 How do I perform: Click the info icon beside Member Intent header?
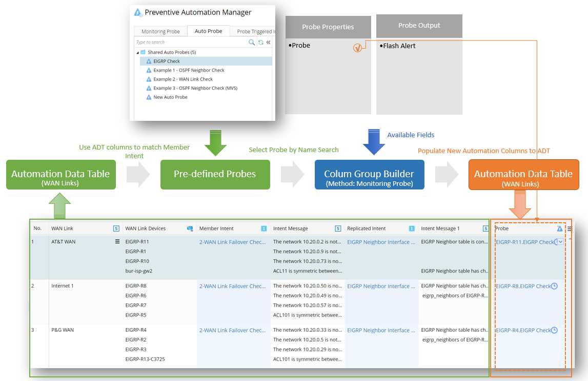pos(264,228)
